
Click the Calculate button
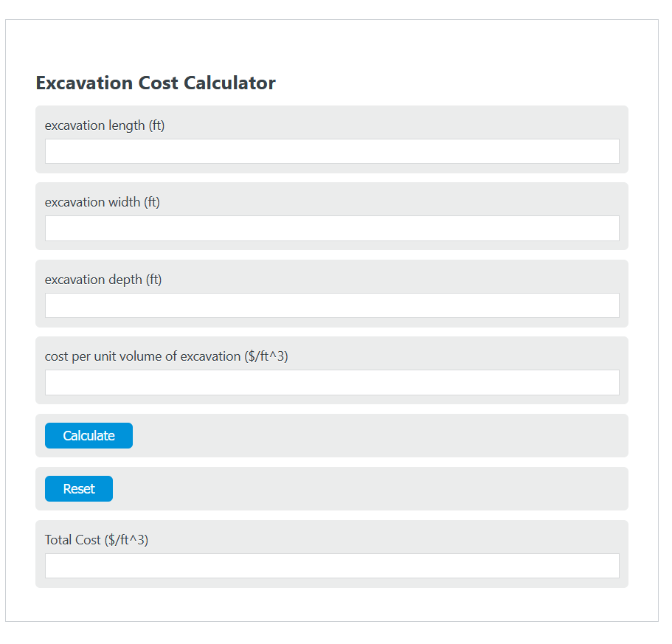coord(89,435)
